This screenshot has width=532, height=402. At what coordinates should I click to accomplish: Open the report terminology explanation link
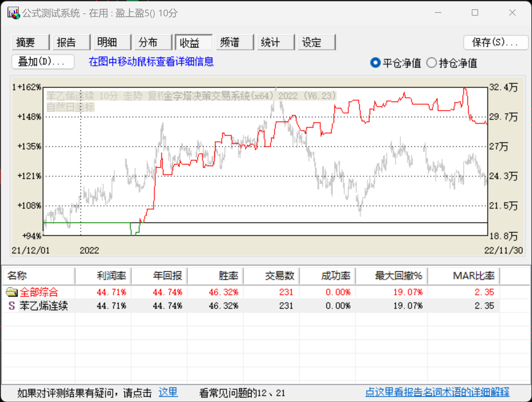click(437, 392)
